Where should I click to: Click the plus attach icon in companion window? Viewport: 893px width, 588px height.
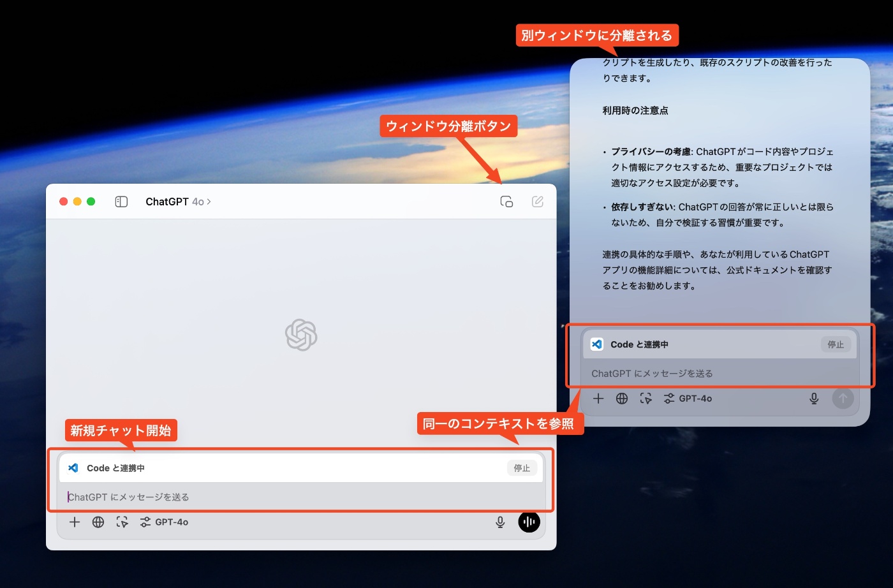coord(598,399)
